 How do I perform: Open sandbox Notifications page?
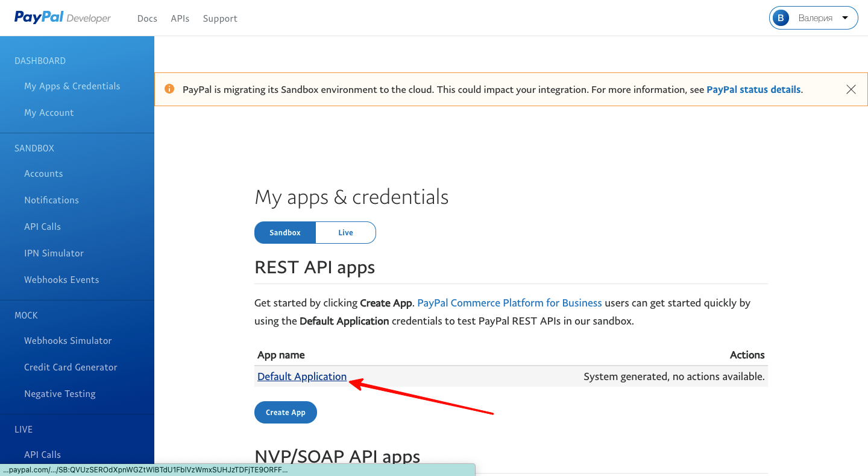click(x=51, y=200)
